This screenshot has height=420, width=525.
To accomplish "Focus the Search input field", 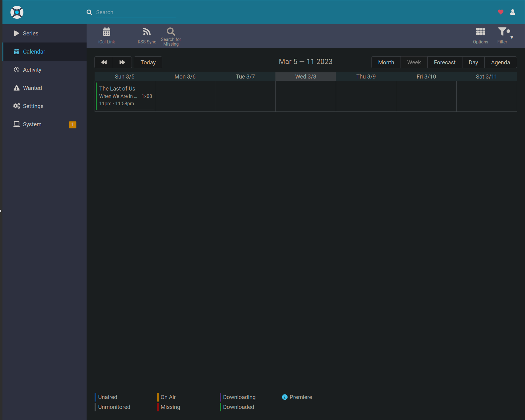I will pyautogui.click(x=136, y=12).
